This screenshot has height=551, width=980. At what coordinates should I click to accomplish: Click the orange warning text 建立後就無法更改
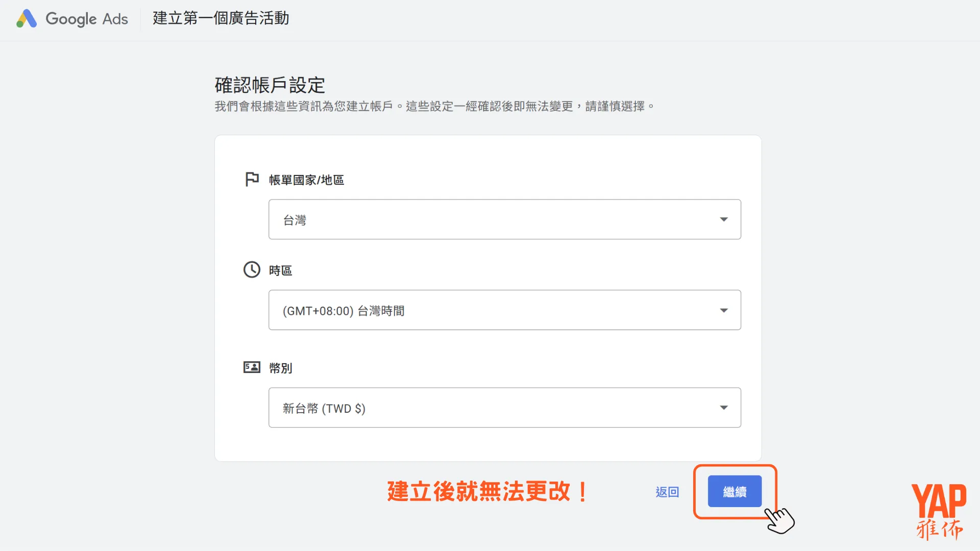(486, 491)
